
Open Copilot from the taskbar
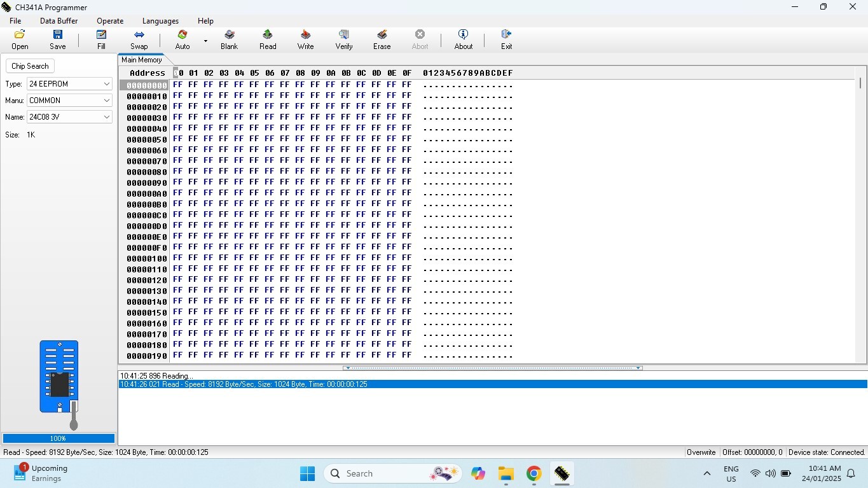pos(478,473)
